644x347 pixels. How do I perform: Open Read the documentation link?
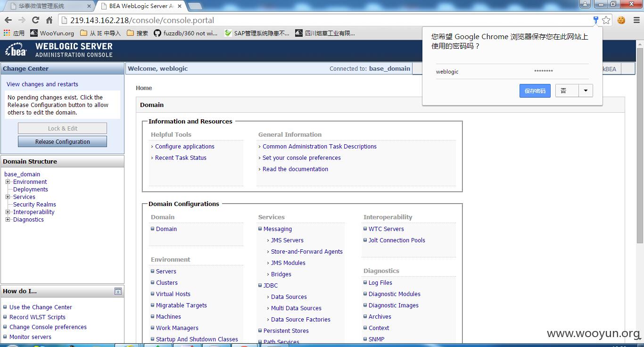[295, 169]
